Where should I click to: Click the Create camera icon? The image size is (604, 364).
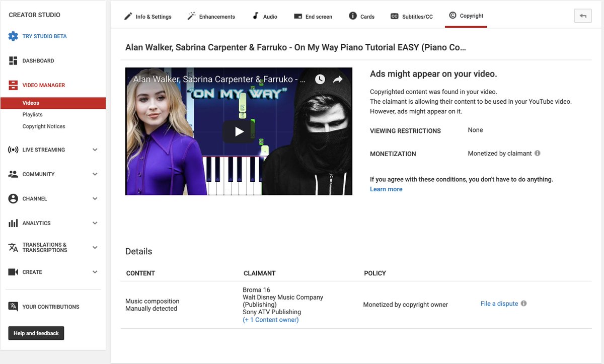(x=13, y=272)
